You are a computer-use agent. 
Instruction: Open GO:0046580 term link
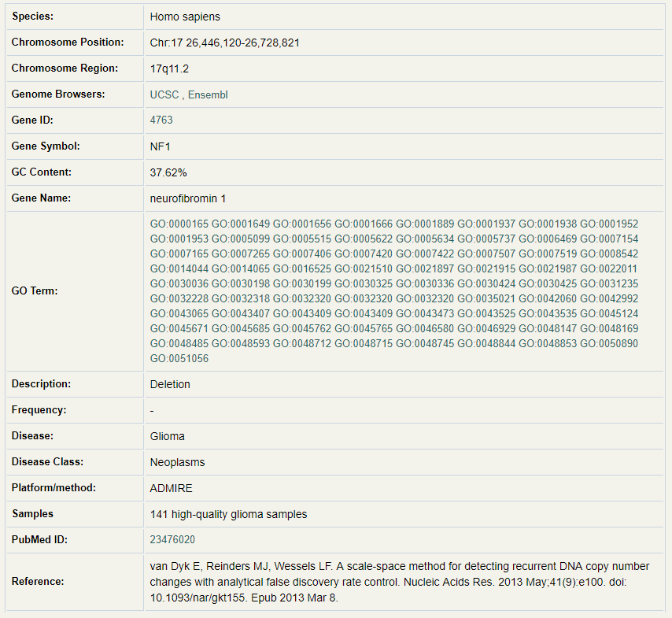[x=425, y=328]
